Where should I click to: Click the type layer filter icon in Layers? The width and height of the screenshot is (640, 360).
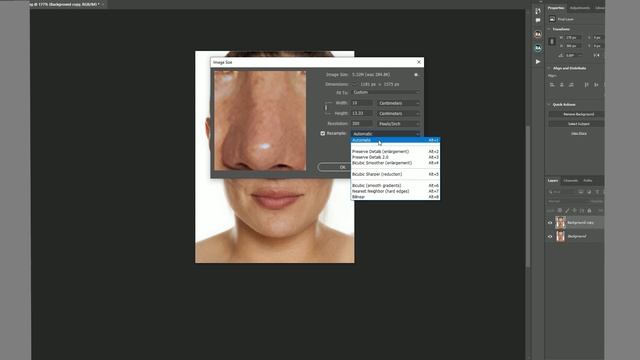click(597, 192)
